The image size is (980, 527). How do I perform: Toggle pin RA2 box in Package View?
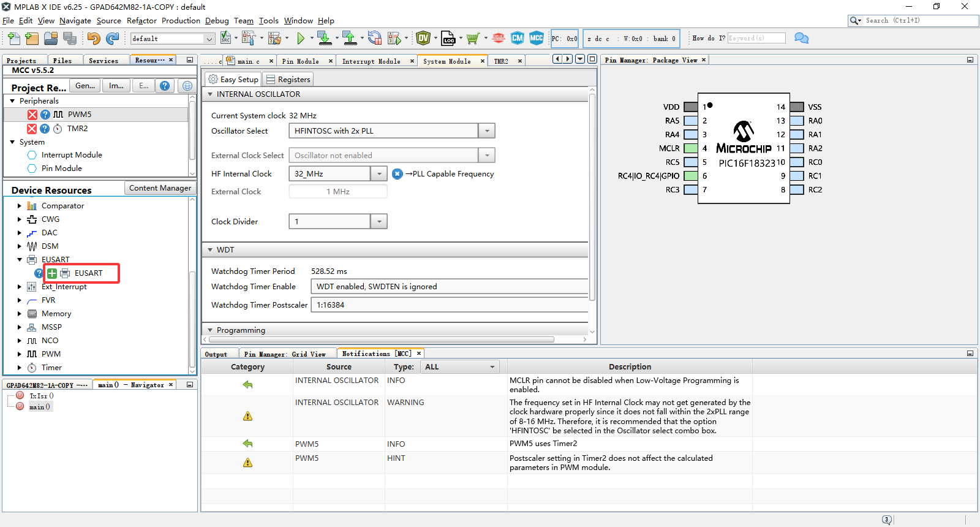click(797, 148)
